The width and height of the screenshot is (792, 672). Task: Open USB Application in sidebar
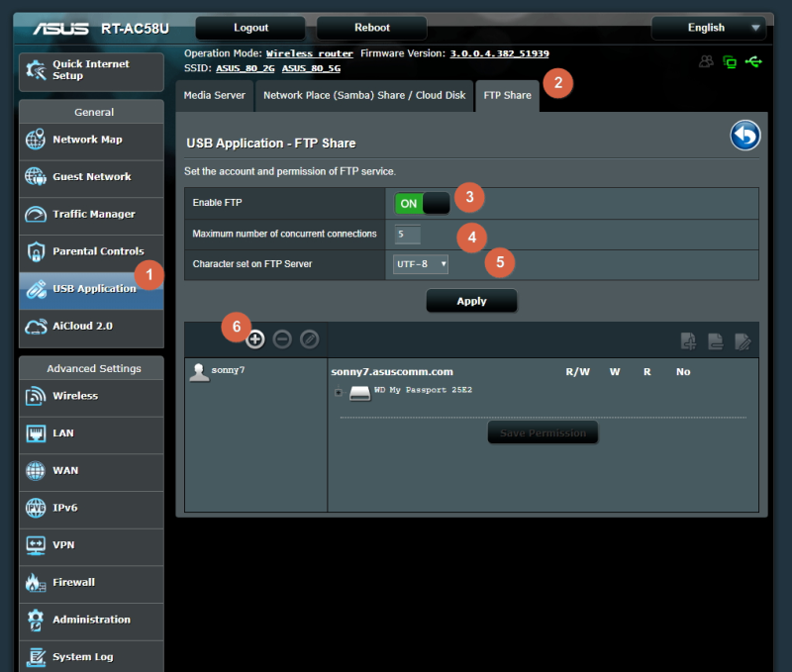coord(91,289)
